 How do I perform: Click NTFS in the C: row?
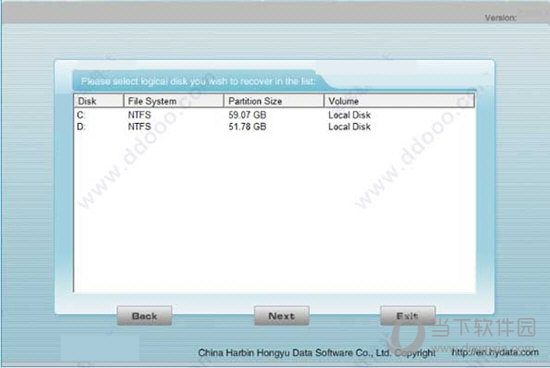point(139,115)
